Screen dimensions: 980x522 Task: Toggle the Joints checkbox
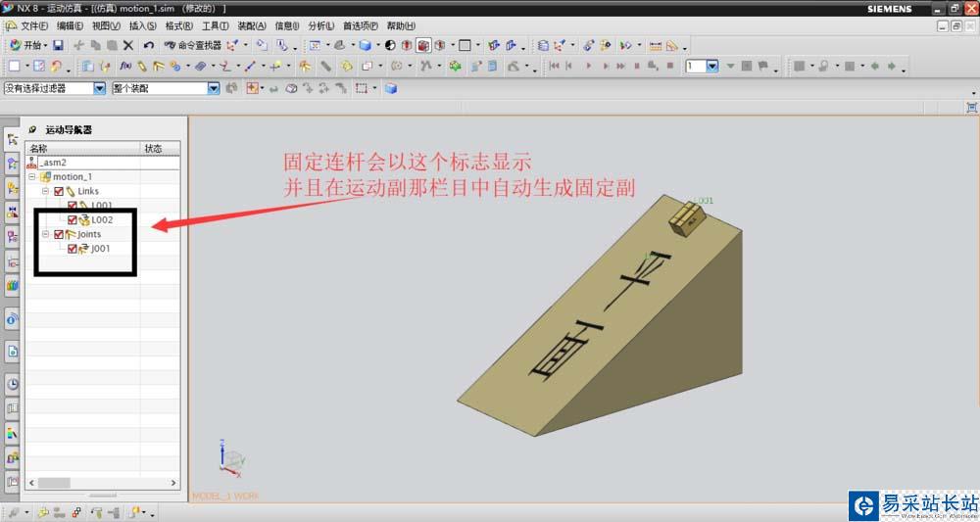pos(59,234)
